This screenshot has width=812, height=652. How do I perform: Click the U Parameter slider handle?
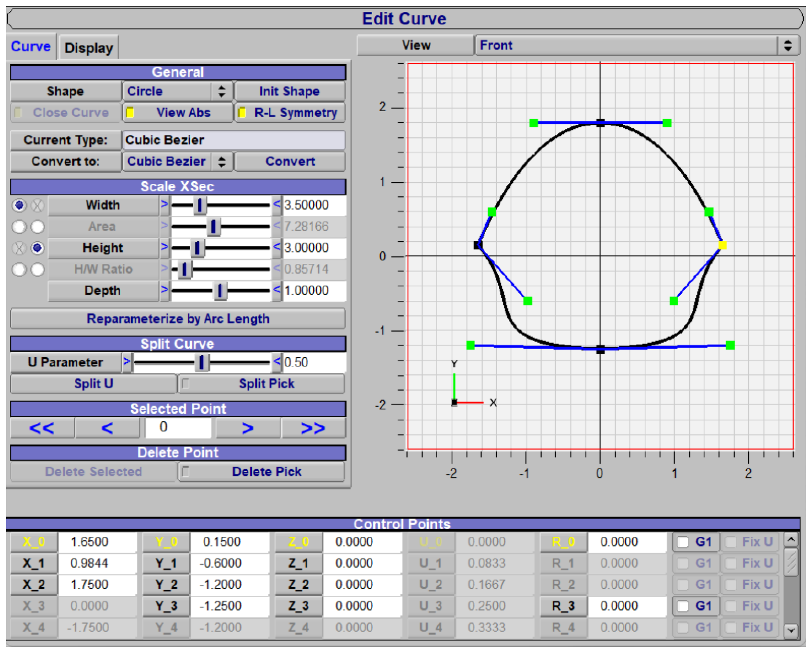202,362
